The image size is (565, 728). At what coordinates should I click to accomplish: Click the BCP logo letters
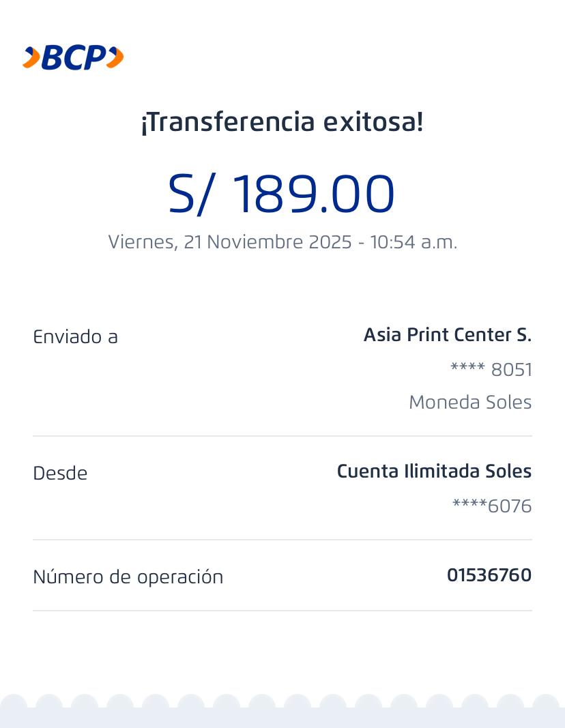pyautogui.click(x=74, y=58)
